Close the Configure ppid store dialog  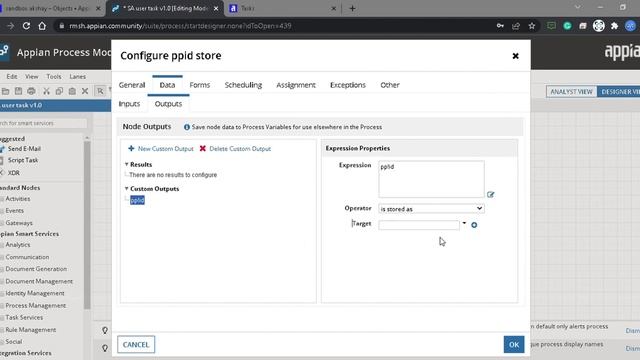pyautogui.click(x=515, y=56)
